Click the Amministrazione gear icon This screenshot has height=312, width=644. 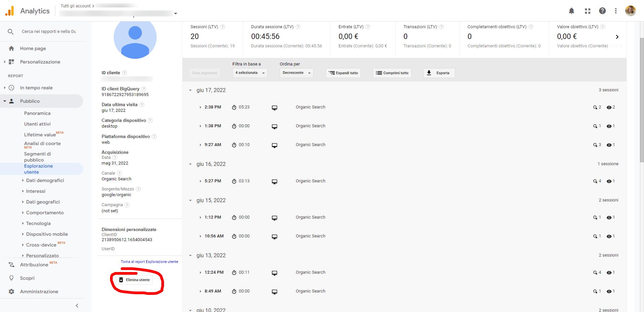11,292
